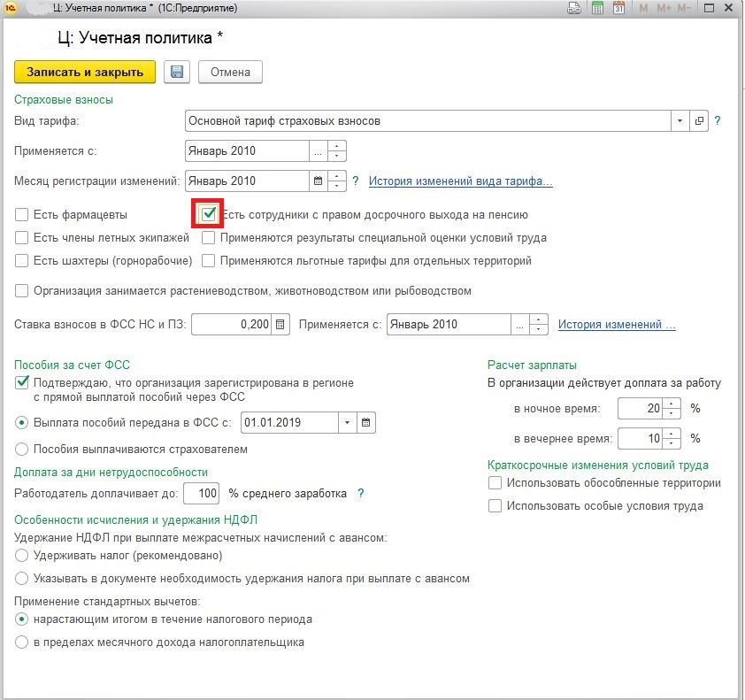Click the в вечернее время 10 value field
Image resolution: width=745 pixels, height=700 pixels.
coord(641,438)
